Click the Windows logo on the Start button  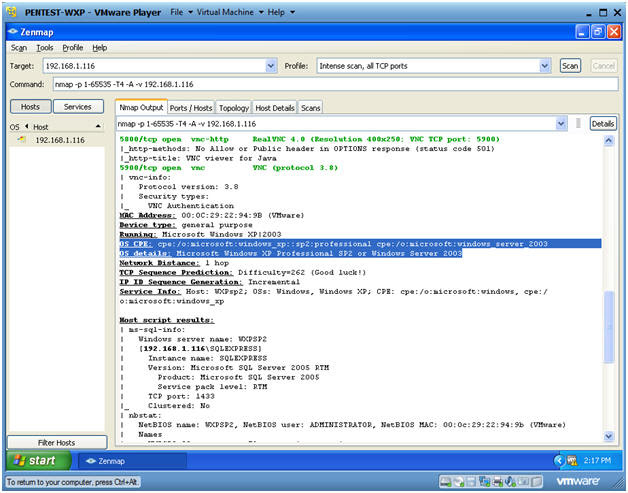click(x=20, y=461)
